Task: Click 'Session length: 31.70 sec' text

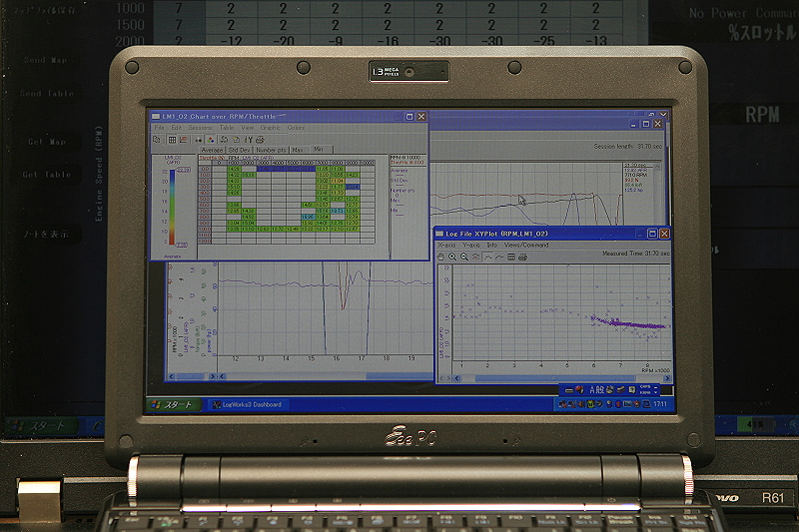Action: click(628, 146)
